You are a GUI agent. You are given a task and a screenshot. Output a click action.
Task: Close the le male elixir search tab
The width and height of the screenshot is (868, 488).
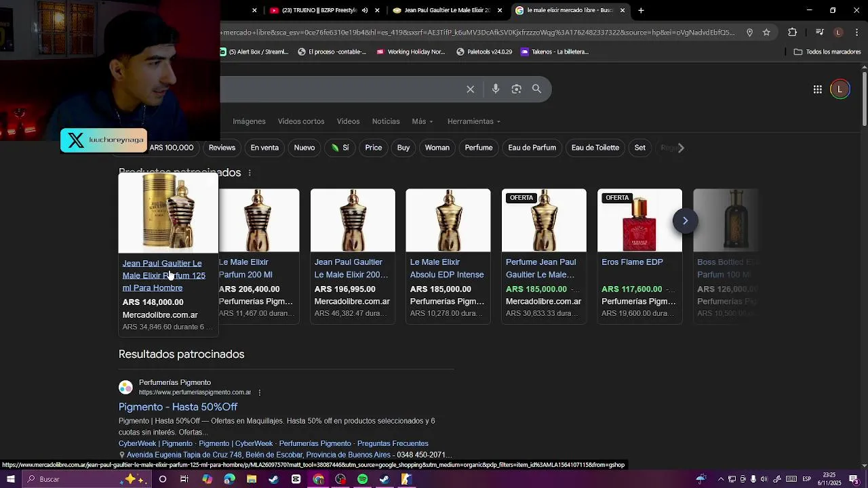[623, 10]
